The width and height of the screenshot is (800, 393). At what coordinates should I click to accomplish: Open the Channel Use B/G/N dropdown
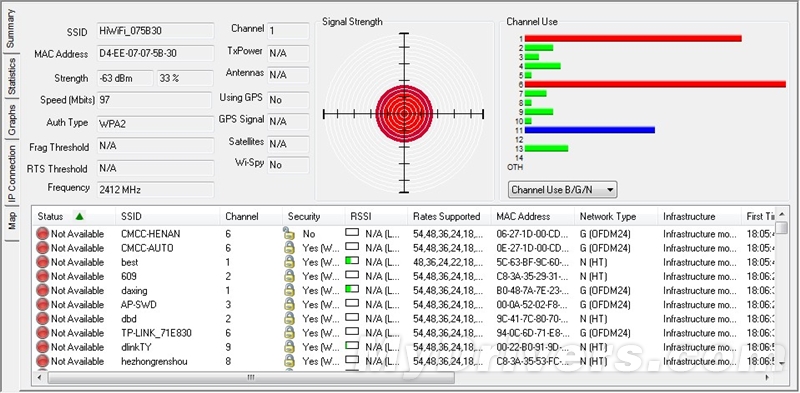[562, 190]
